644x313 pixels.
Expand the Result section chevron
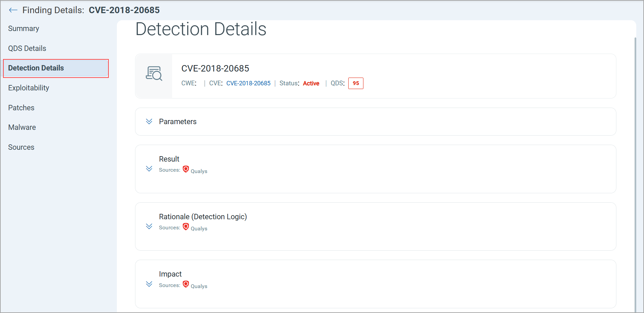[149, 169]
